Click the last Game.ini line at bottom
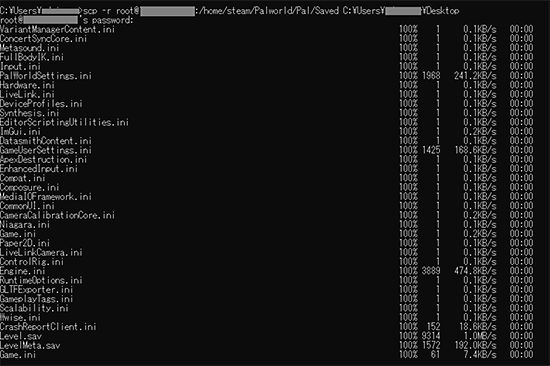Image resolution: width=550 pixels, height=366 pixels. tap(267, 355)
